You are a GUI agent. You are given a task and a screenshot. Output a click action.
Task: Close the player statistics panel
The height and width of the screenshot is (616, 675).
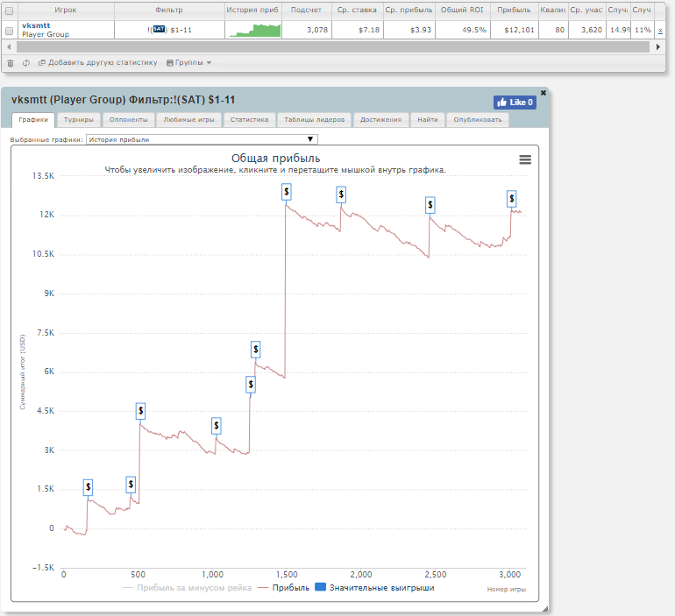(543, 92)
